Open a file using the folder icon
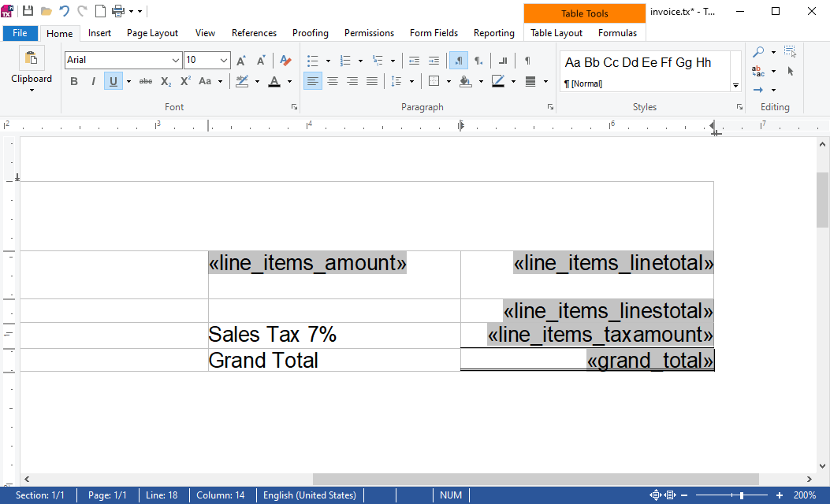This screenshot has height=504, width=830. tap(46, 11)
